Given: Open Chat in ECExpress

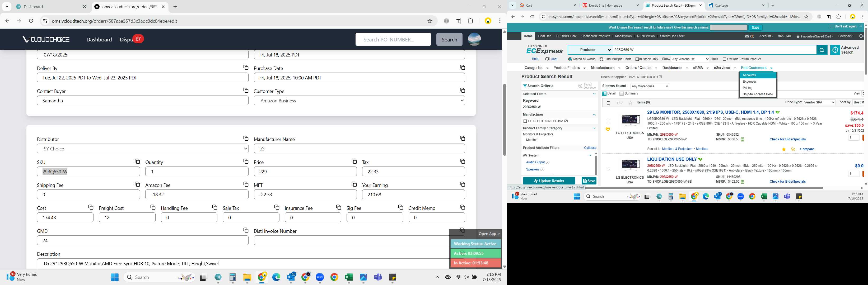Looking at the screenshot, I should tap(551, 59).
